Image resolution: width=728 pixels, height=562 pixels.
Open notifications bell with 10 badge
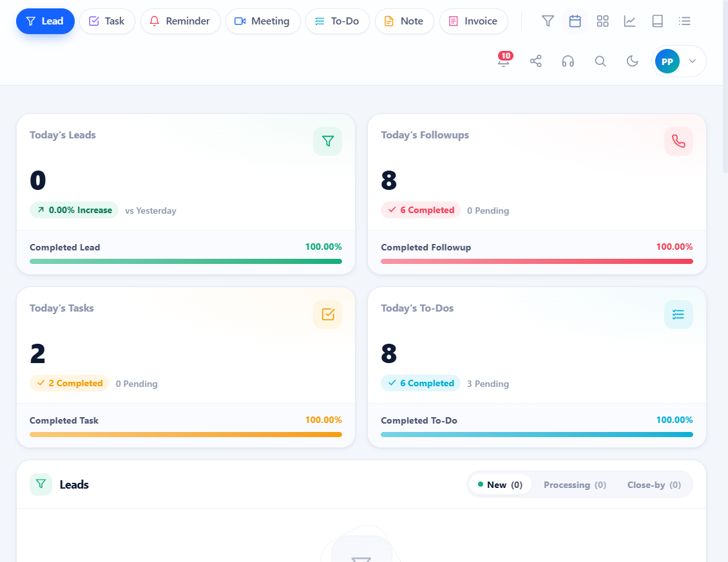[x=504, y=61]
